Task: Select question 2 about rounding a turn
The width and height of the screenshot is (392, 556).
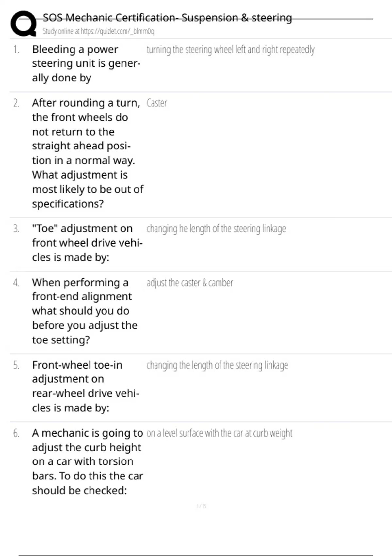Action: click(x=88, y=153)
